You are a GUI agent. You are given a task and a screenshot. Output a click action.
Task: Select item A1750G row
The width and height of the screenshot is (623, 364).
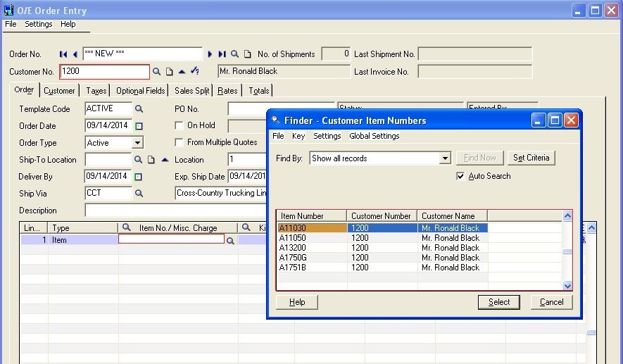382,258
